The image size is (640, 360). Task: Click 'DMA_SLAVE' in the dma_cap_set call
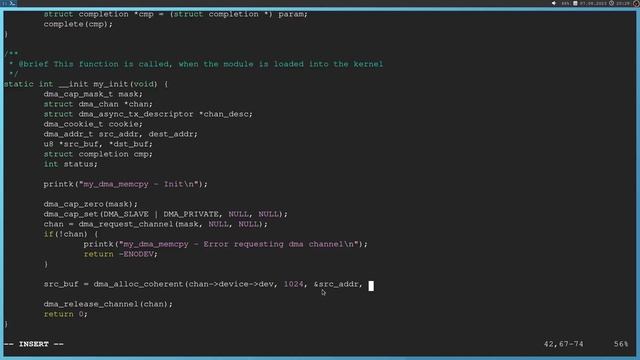coord(126,214)
